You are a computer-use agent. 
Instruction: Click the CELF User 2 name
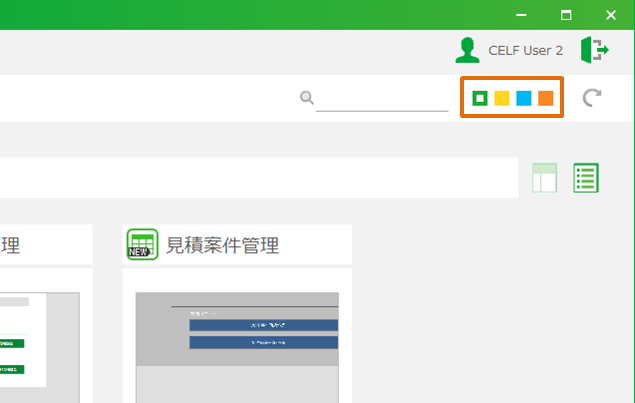point(525,50)
